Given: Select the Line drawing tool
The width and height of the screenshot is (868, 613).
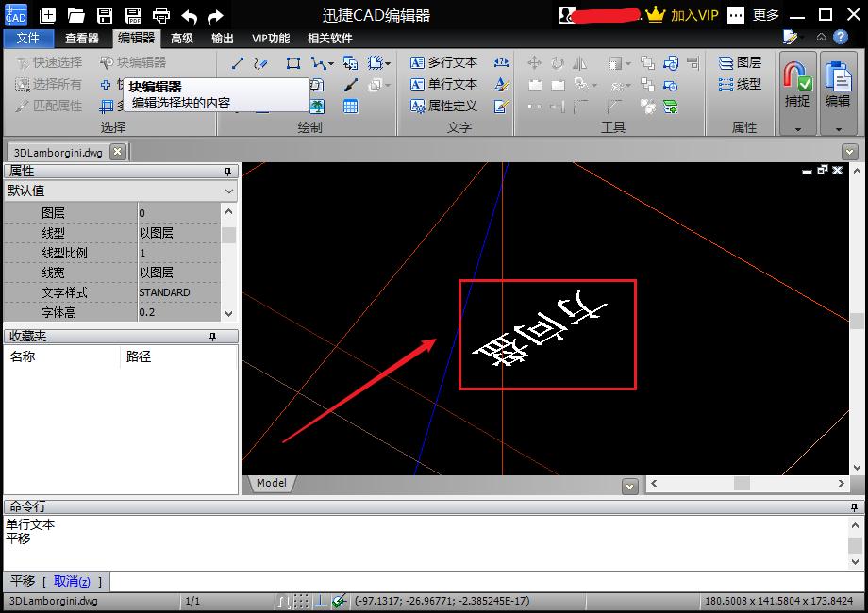Looking at the screenshot, I should point(238,63).
